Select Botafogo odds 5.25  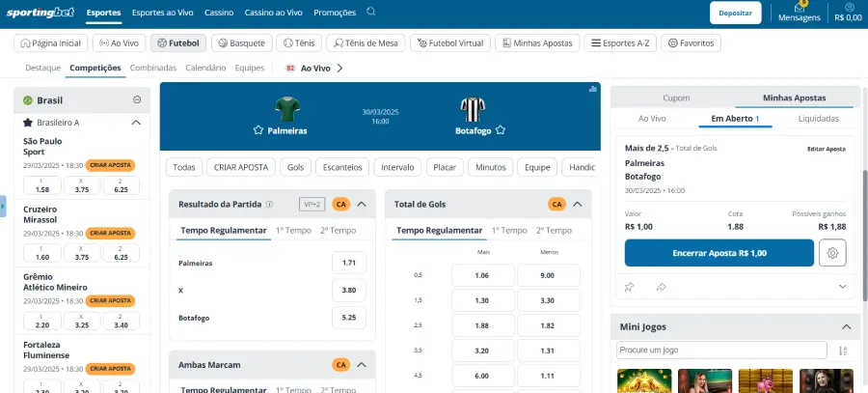tap(349, 318)
